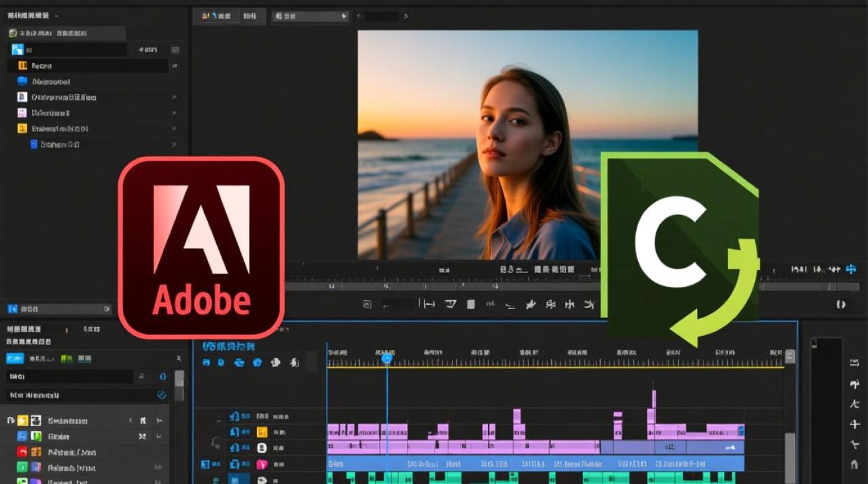Toggle the yellow track icon in the timeline header
868x484 pixels.
(x=262, y=432)
